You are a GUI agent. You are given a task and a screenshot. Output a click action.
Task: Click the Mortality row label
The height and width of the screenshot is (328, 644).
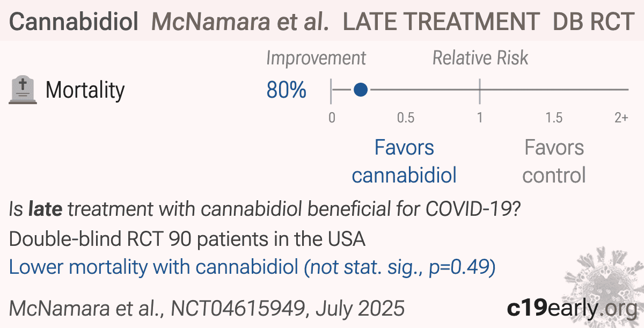(85, 90)
